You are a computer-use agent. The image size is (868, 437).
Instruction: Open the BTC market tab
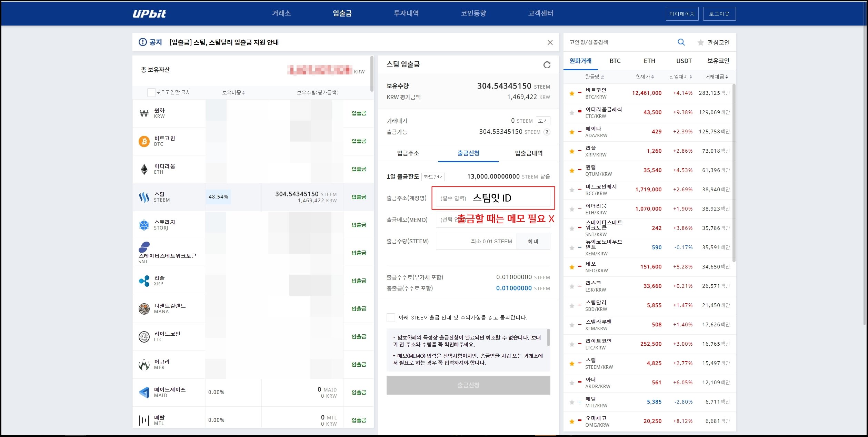coord(615,61)
